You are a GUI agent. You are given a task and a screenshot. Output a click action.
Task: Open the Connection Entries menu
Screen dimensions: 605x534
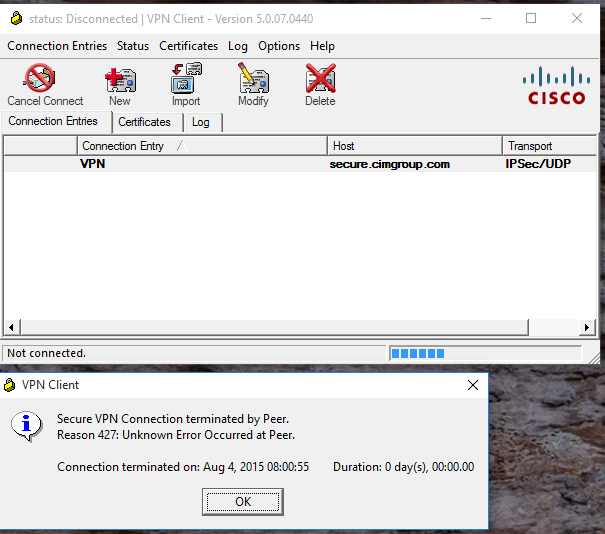(57, 46)
